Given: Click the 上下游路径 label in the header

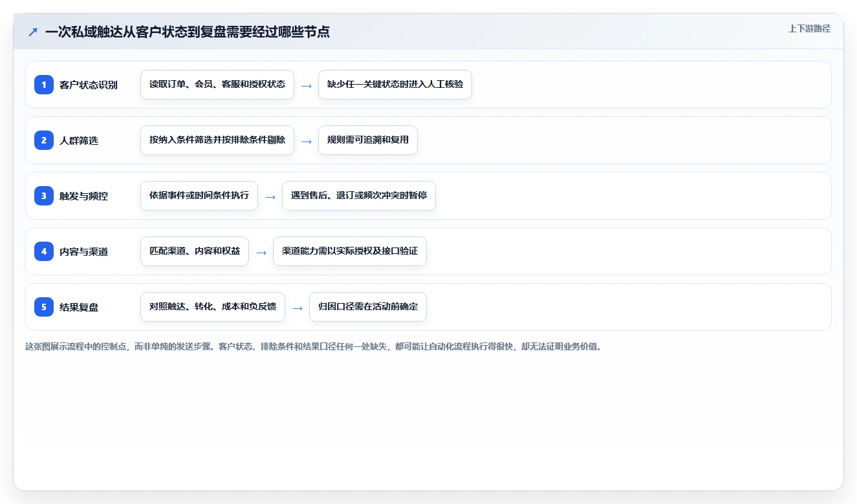Looking at the screenshot, I should tap(809, 28).
